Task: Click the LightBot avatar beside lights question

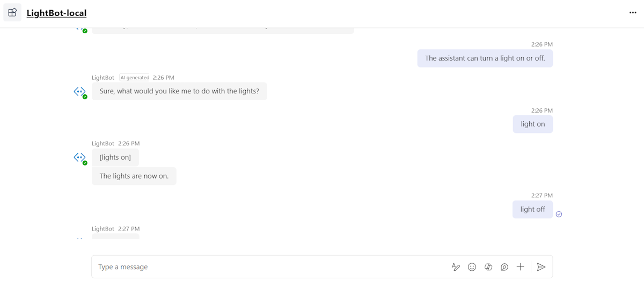Action: [80, 92]
